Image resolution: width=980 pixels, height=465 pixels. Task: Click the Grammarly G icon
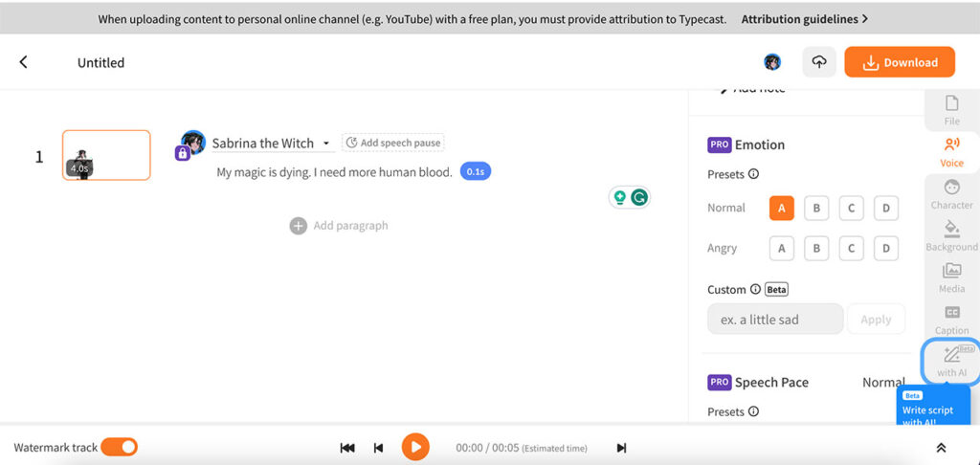(639, 198)
